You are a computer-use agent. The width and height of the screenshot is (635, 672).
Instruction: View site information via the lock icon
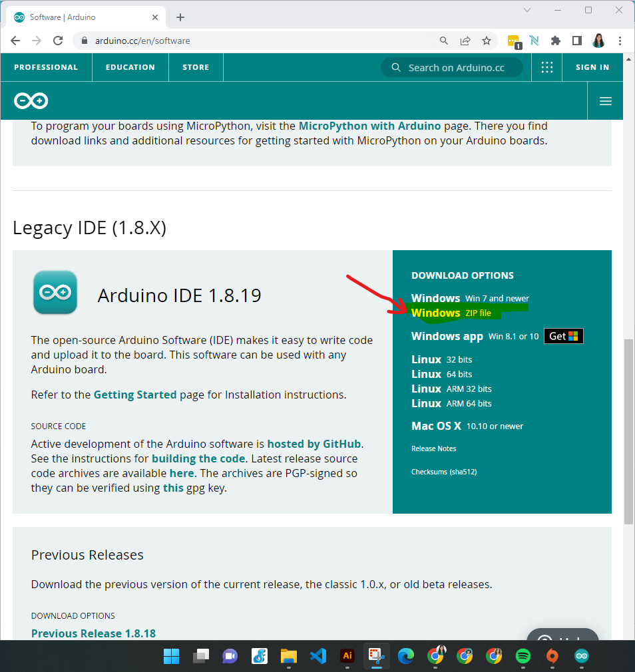click(85, 41)
